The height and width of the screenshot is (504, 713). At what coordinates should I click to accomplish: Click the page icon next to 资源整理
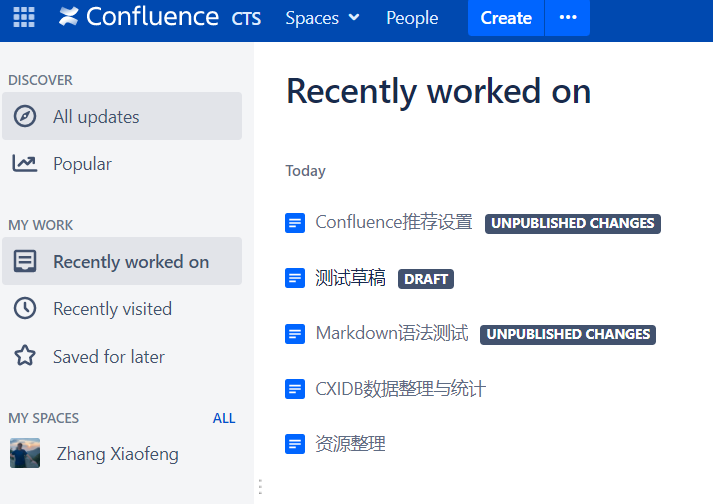click(x=295, y=444)
